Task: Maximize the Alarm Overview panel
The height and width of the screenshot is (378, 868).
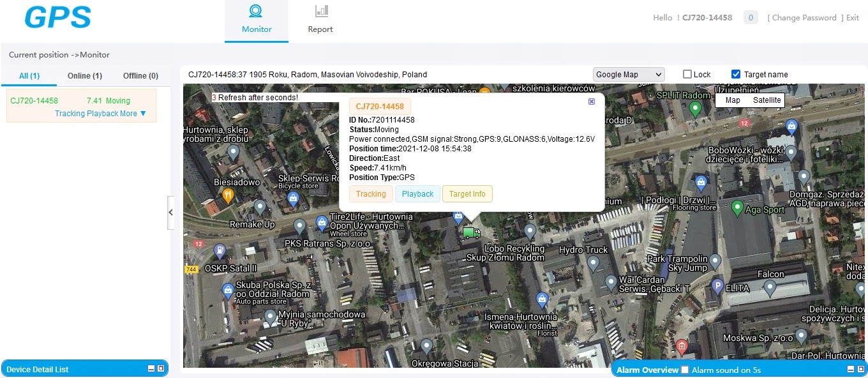Action: coord(860,370)
